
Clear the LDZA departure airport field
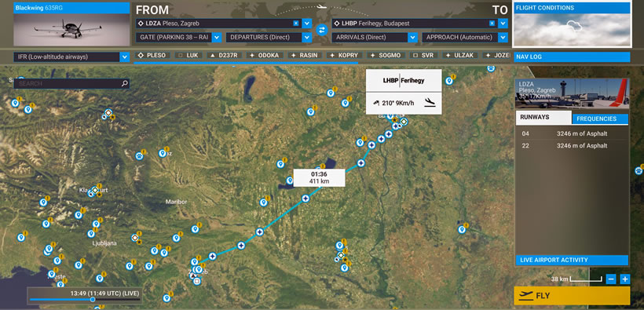(x=296, y=24)
